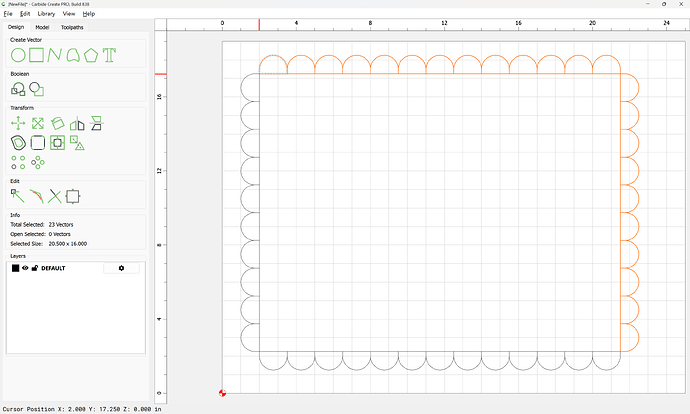Open the Library menu

tap(46, 14)
